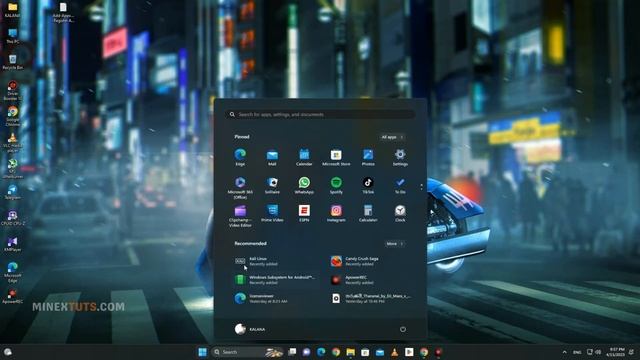Image resolution: width=640 pixels, height=360 pixels.
Task: Open the pinned Mail app
Action: click(272, 157)
